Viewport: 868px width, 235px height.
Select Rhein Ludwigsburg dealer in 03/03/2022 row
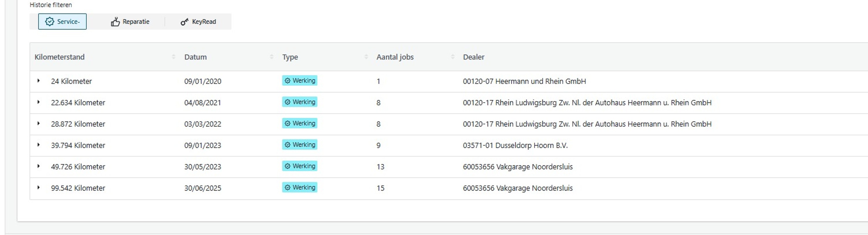click(587, 124)
